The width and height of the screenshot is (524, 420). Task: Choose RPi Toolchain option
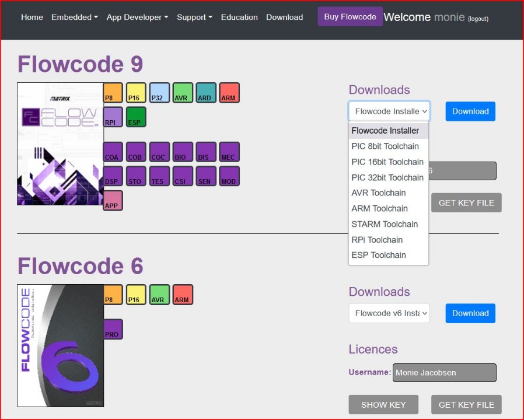[388, 240]
